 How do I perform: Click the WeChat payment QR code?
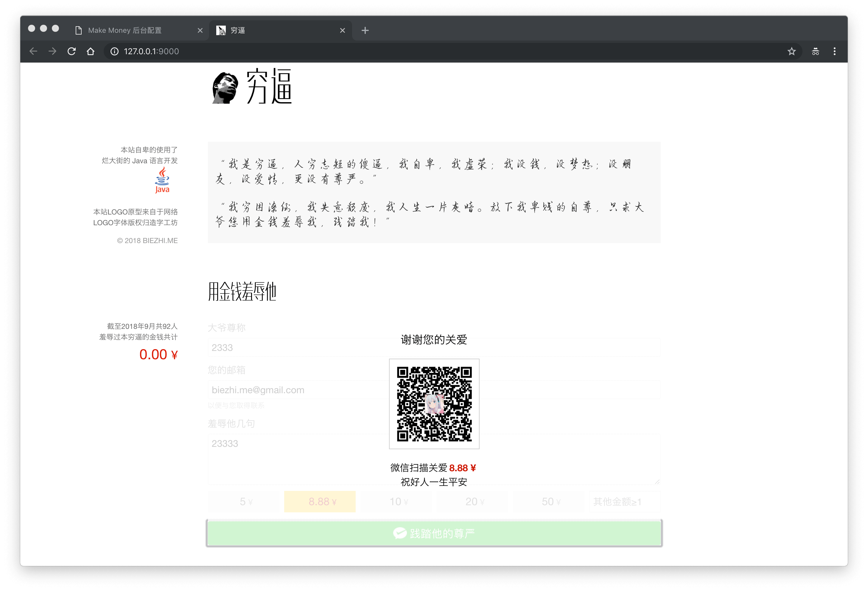tap(434, 404)
